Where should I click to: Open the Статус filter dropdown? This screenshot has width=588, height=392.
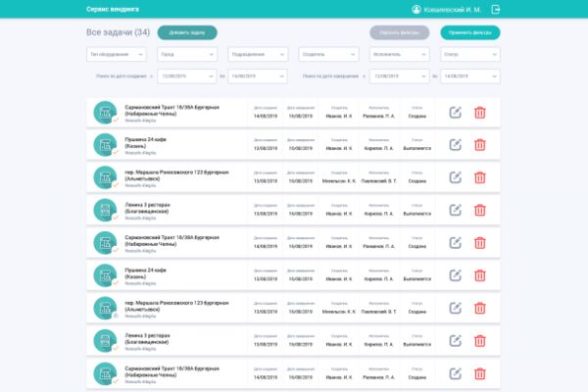click(470, 55)
